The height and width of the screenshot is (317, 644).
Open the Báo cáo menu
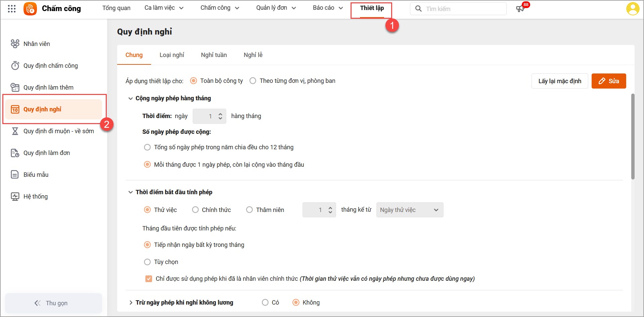[327, 8]
